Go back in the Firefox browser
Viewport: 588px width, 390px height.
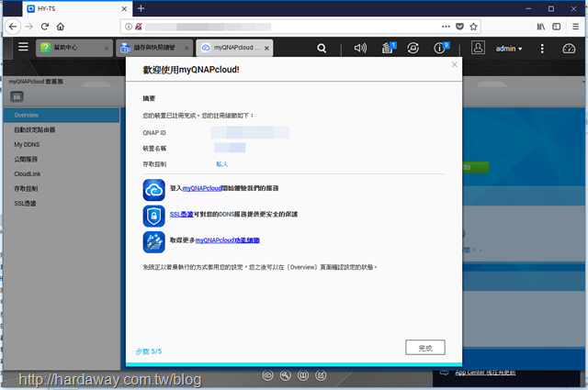click(13, 27)
